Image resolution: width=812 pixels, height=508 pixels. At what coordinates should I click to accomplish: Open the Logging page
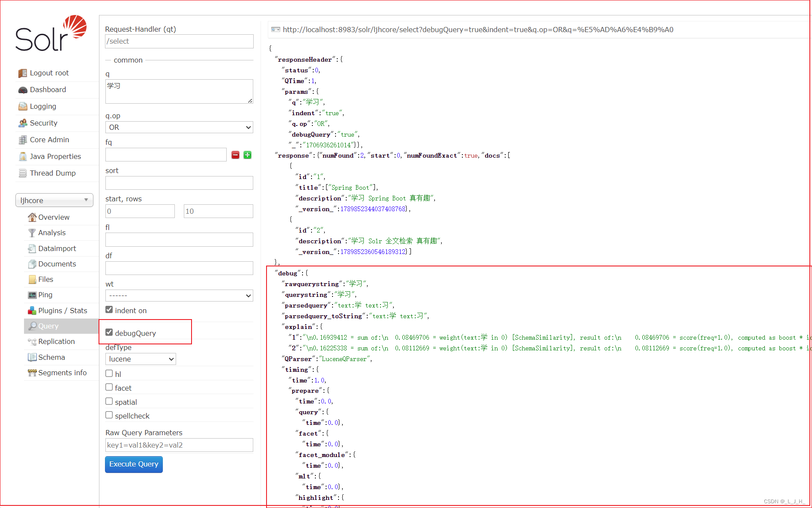(43, 107)
